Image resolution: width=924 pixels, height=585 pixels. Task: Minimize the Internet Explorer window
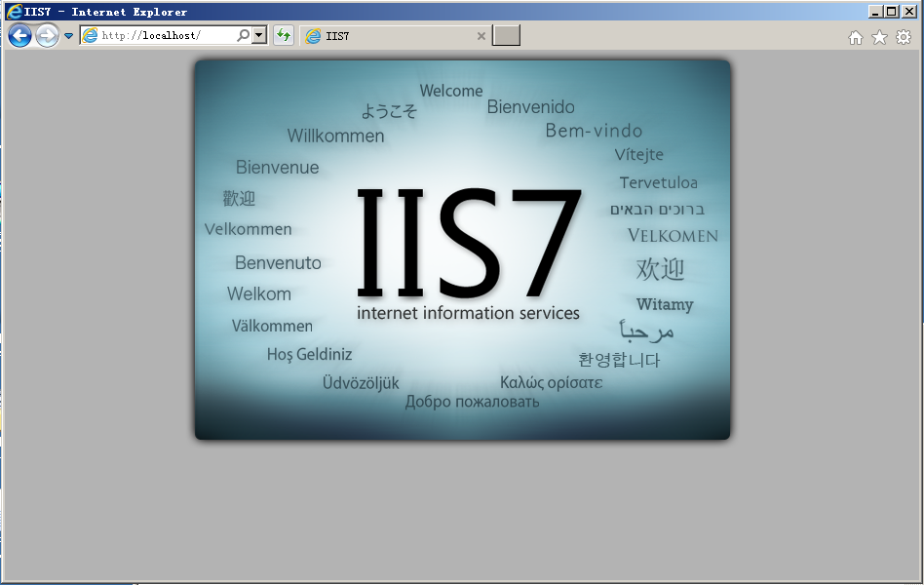pyautogui.click(x=875, y=11)
